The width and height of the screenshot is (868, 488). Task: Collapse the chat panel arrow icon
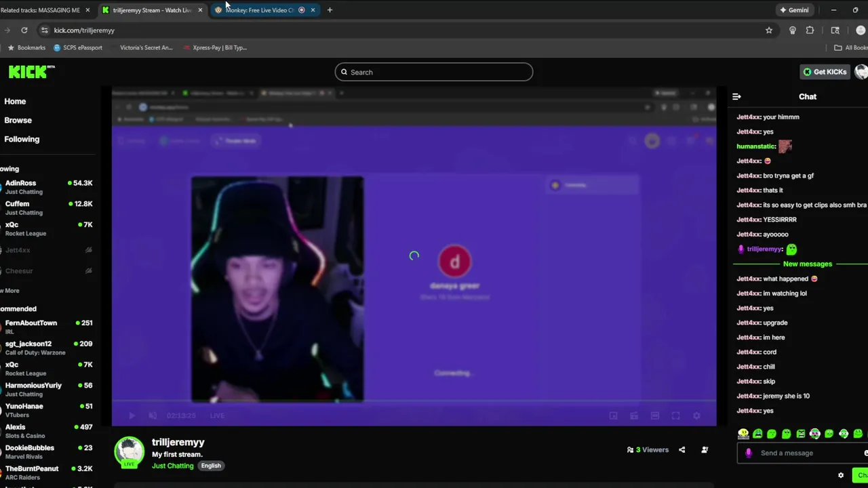coord(736,96)
